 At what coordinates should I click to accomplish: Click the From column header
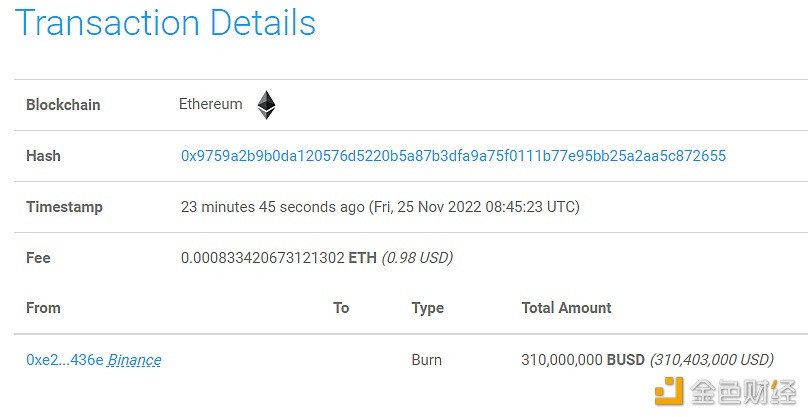pyautogui.click(x=43, y=308)
